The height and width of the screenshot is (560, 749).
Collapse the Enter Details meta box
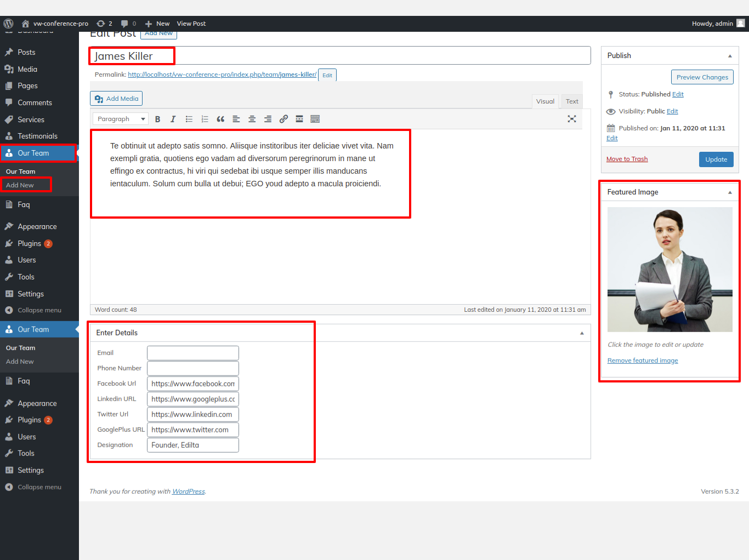coord(582,333)
